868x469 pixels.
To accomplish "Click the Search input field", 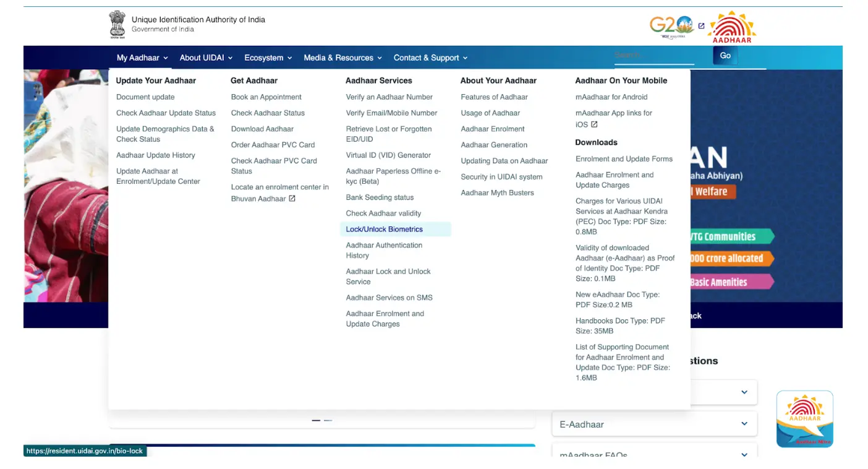I will [x=654, y=55].
